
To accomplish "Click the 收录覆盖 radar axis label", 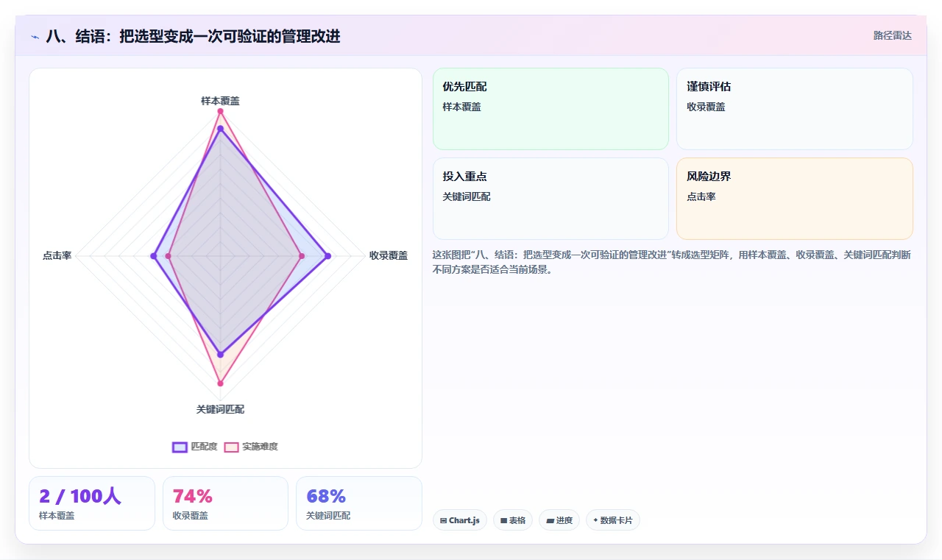I will pos(389,255).
